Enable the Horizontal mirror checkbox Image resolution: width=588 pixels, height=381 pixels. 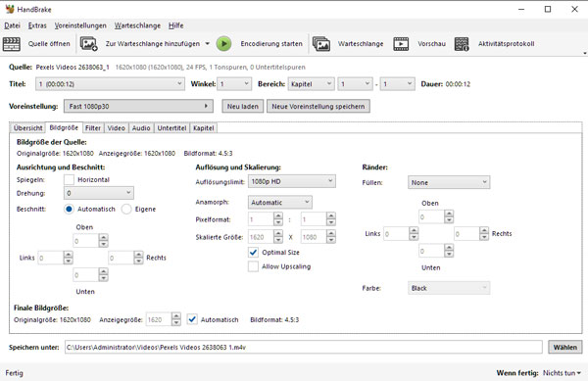pos(69,180)
